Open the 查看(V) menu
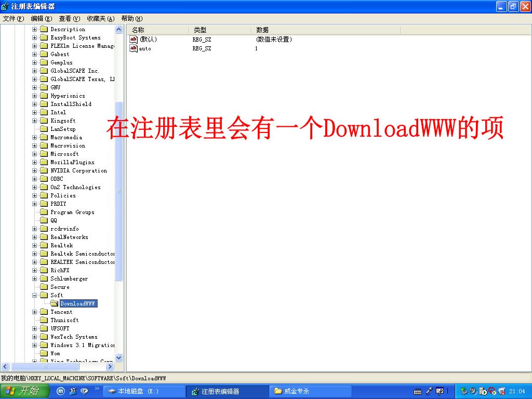Viewport: 532px width, 399px height. [x=70, y=19]
